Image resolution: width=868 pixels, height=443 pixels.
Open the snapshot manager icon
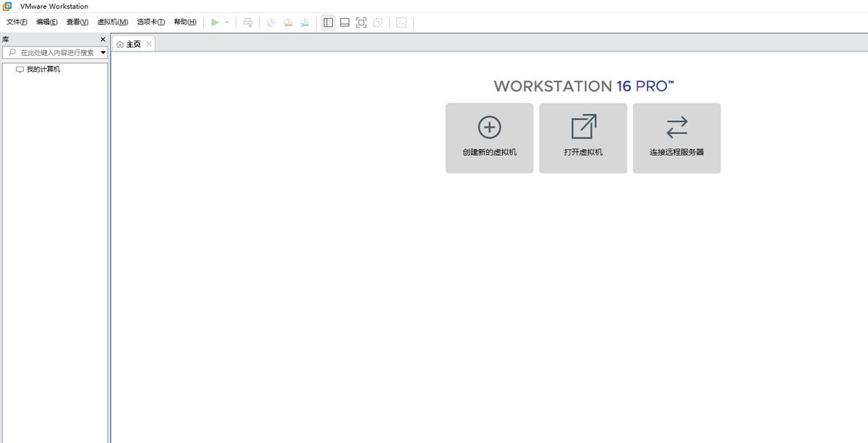pos(305,22)
